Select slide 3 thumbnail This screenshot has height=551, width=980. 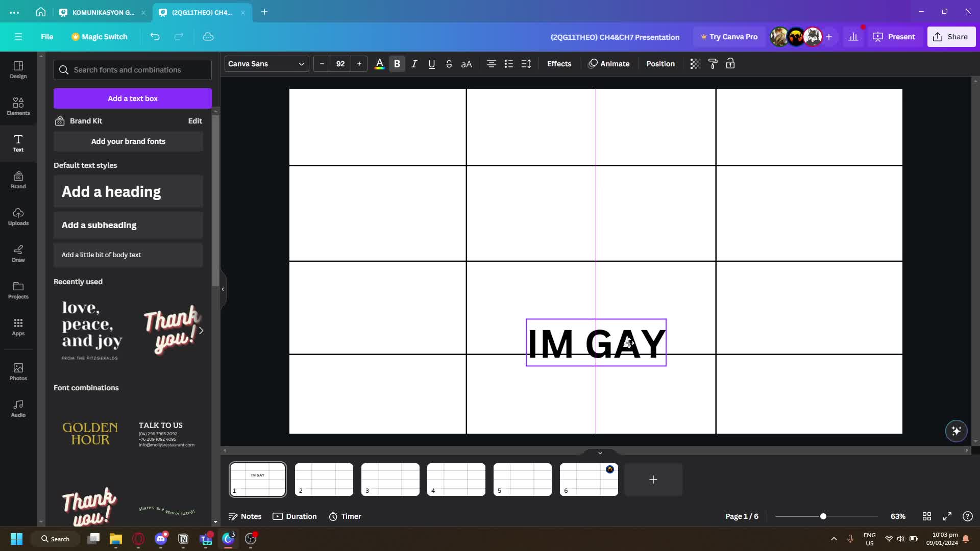(x=390, y=479)
